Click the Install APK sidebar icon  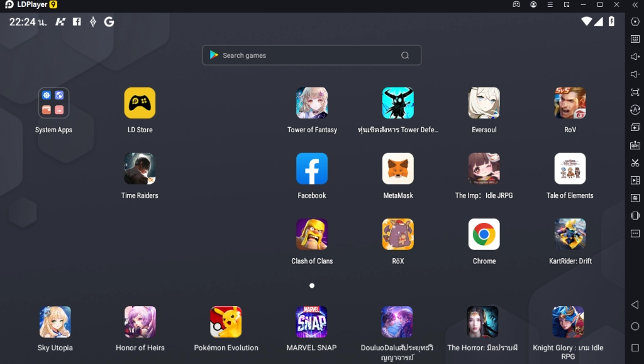click(x=635, y=145)
